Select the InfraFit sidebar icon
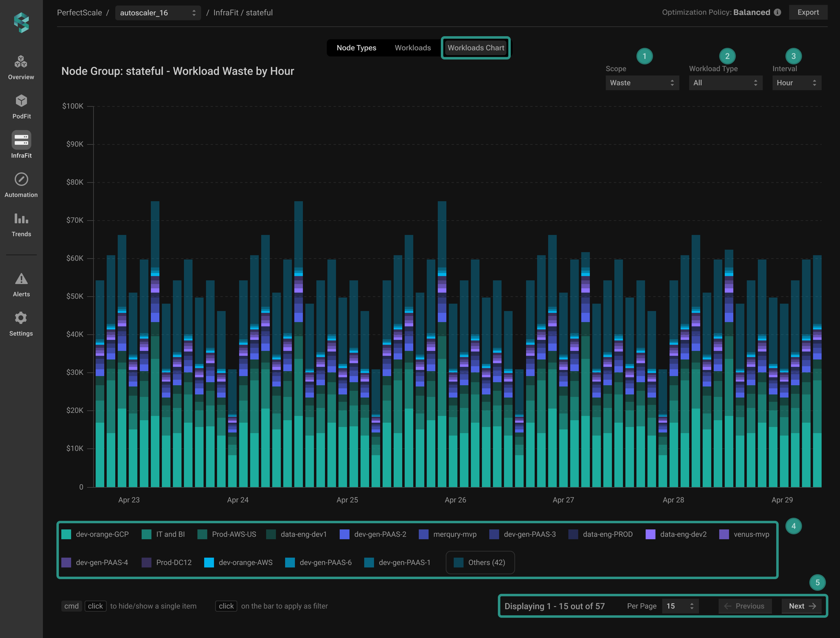 (x=21, y=140)
